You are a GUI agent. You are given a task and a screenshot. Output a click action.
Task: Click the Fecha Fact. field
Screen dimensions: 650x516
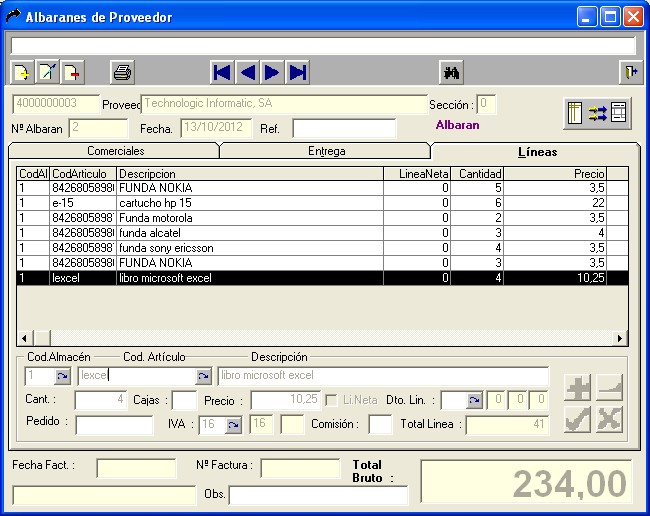pyautogui.click(x=136, y=468)
